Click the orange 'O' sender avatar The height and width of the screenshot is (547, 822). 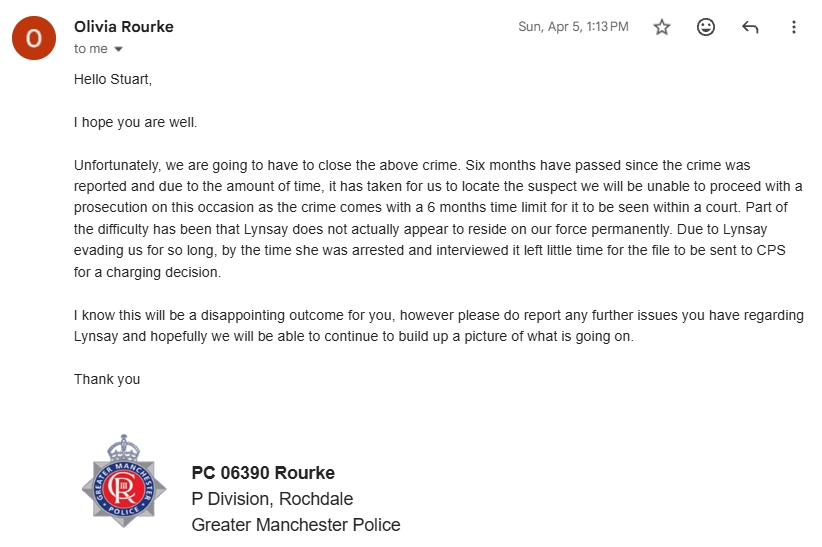[x=34, y=38]
